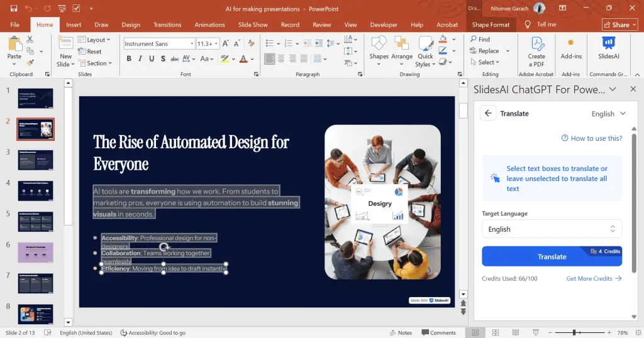The width and height of the screenshot is (644, 338).
Task: Open Quick Styles gallery
Action: click(425, 52)
